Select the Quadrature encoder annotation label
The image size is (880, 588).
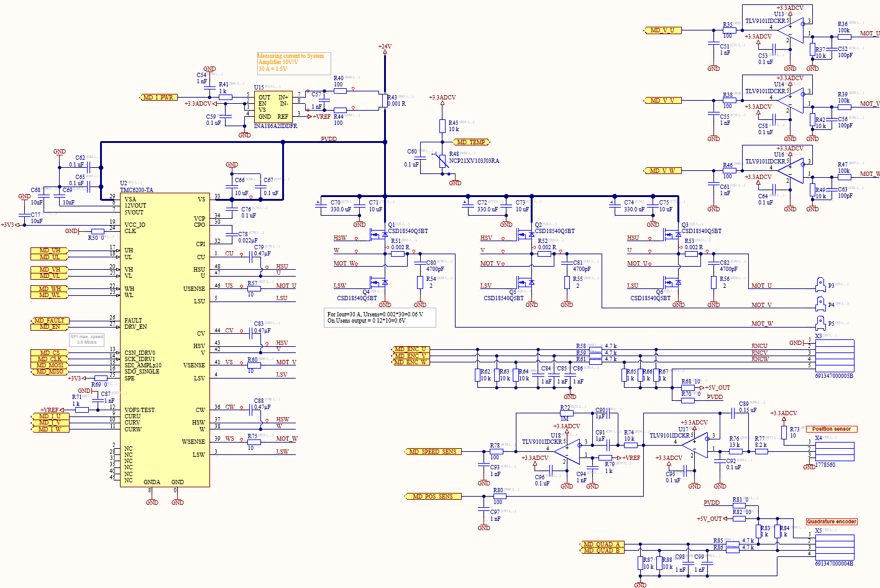click(x=832, y=521)
